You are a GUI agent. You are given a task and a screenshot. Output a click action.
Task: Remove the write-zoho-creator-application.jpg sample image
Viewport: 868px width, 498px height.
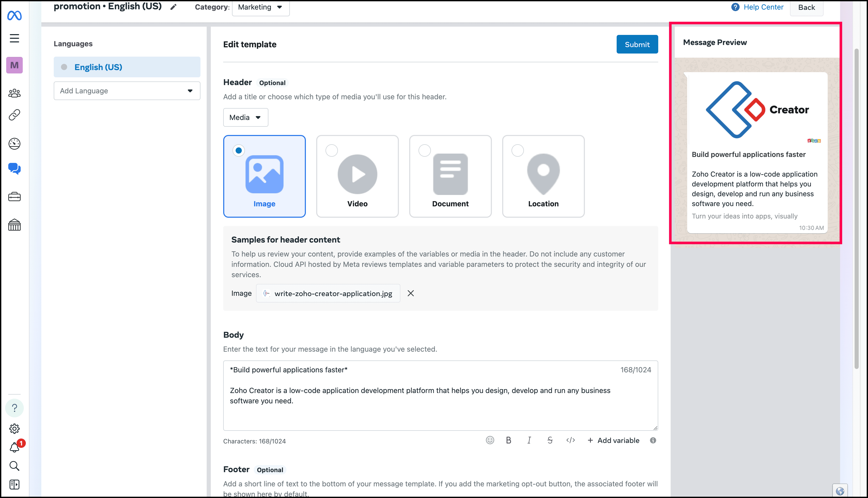click(410, 293)
